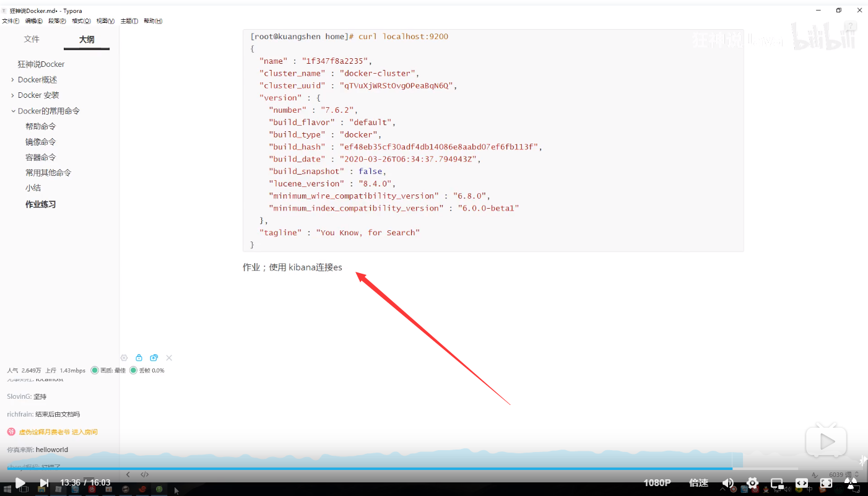Open the 帮助(H) menu

click(x=153, y=21)
